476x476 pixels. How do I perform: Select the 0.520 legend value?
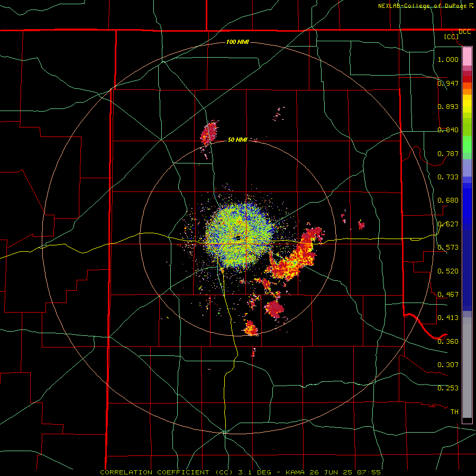(x=448, y=271)
